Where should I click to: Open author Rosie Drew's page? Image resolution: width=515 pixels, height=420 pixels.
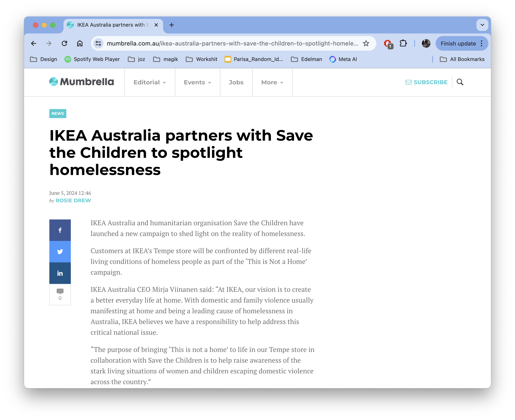pos(73,201)
